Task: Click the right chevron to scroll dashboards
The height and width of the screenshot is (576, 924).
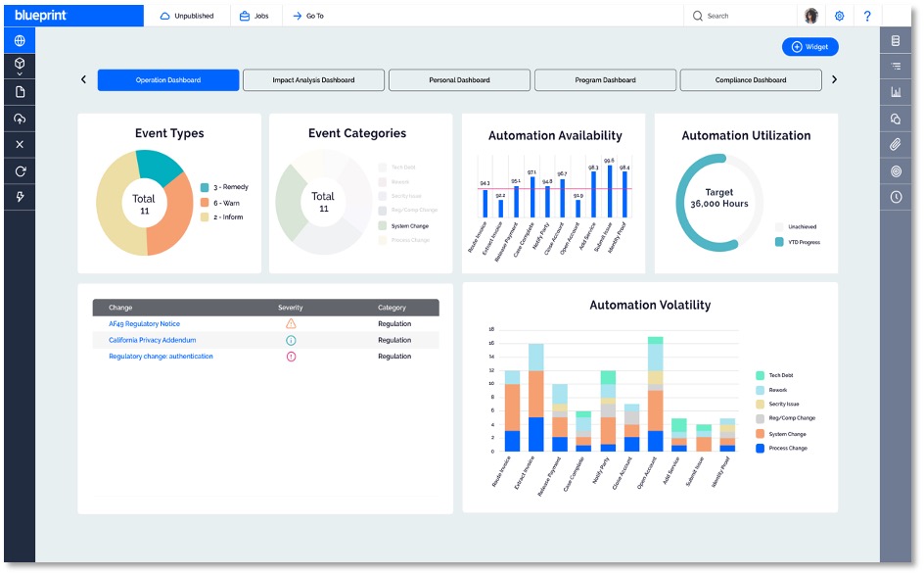Action: pos(834,79)
